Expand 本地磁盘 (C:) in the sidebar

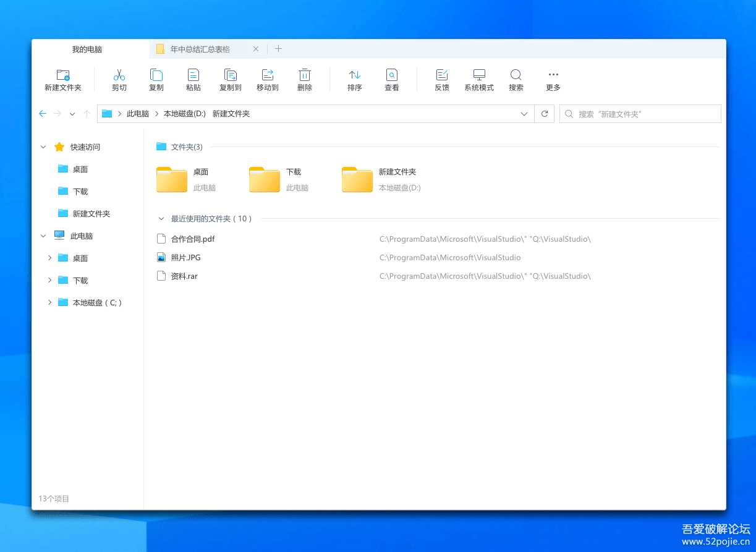[x=49, y=302]
